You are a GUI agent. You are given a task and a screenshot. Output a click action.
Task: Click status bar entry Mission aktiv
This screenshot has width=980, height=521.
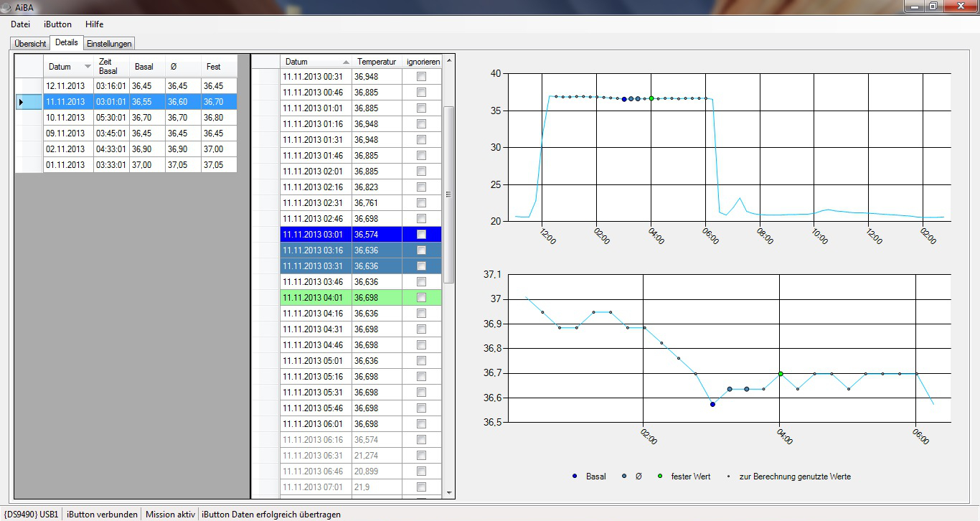(170, 515)
